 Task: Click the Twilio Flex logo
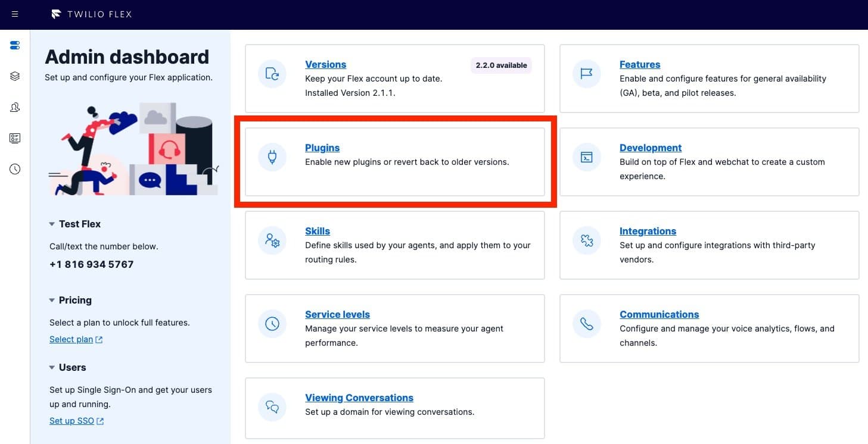pos(91,14)
